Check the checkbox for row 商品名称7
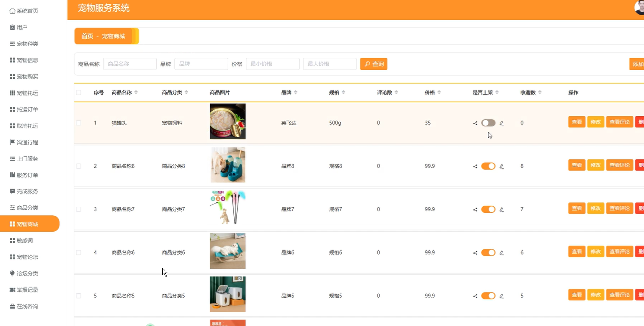This screenshot has height=326, width=644. [x=78, y=209]
